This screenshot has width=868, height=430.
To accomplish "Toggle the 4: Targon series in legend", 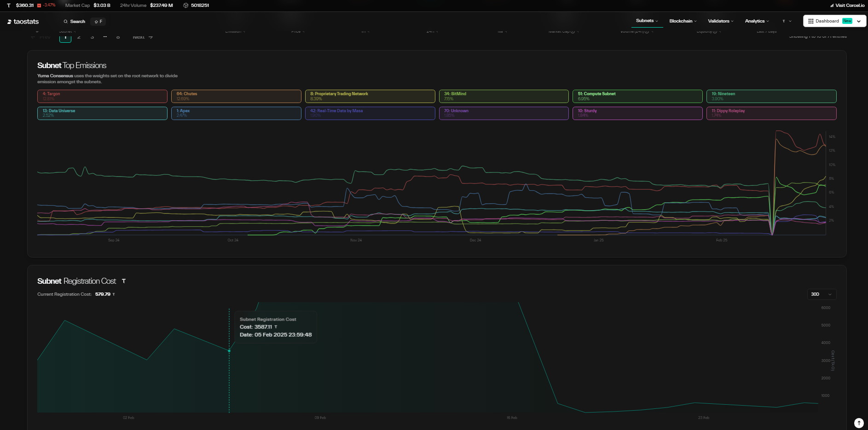I will coord(102,96).
